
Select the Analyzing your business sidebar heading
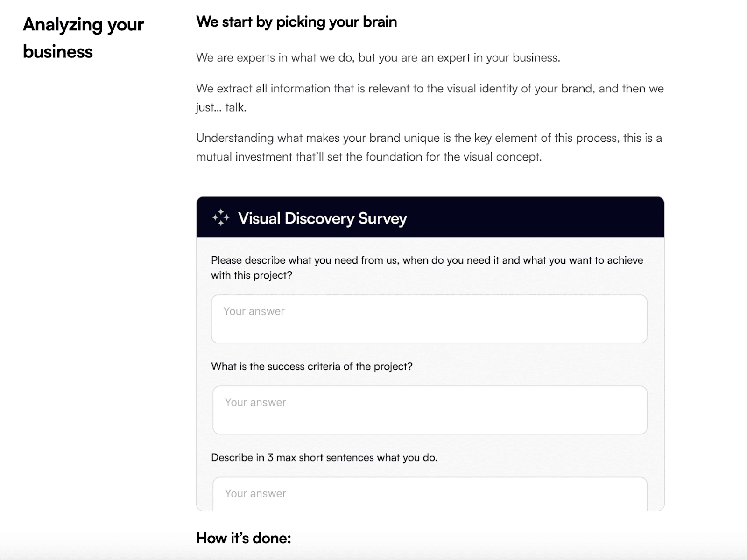pos(83,38)
